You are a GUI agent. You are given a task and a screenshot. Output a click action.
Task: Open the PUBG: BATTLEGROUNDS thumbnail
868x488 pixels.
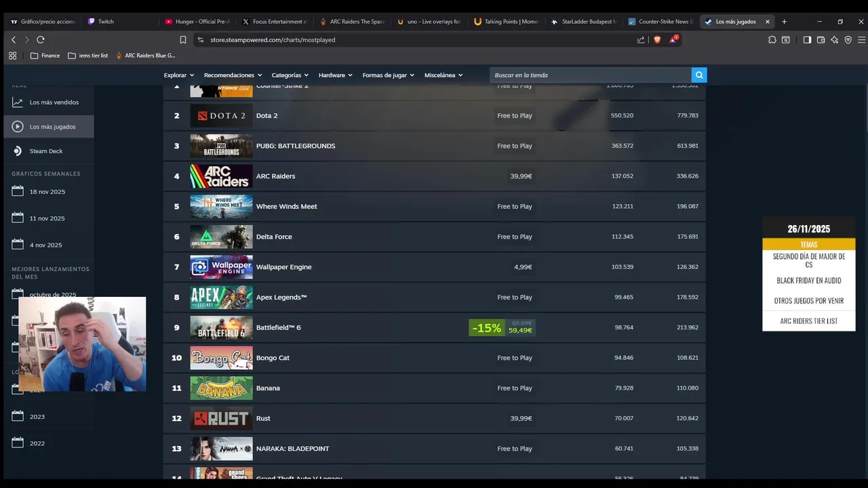(221, 146)
